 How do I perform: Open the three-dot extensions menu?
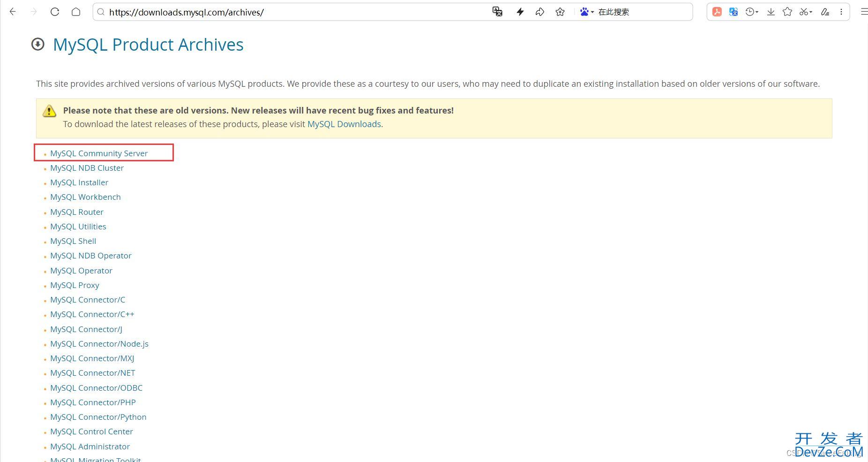click(x=841, y=12)
